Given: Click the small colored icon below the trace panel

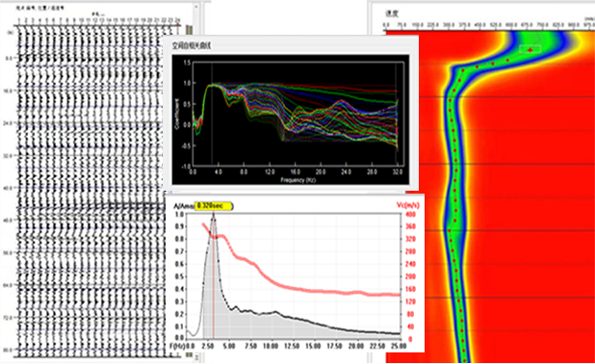Looking at the screenshot, I should pyautogui.click(x=189, y=354).
